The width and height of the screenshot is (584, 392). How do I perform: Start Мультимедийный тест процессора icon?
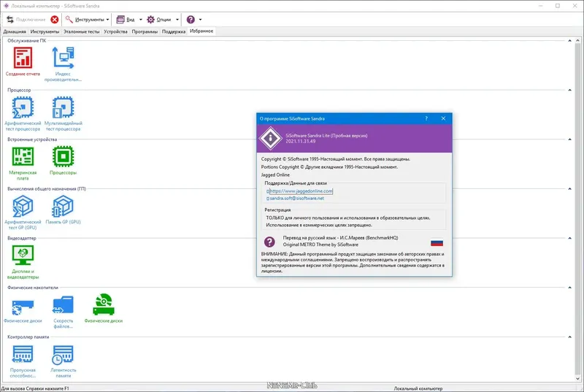pos(63,107)
